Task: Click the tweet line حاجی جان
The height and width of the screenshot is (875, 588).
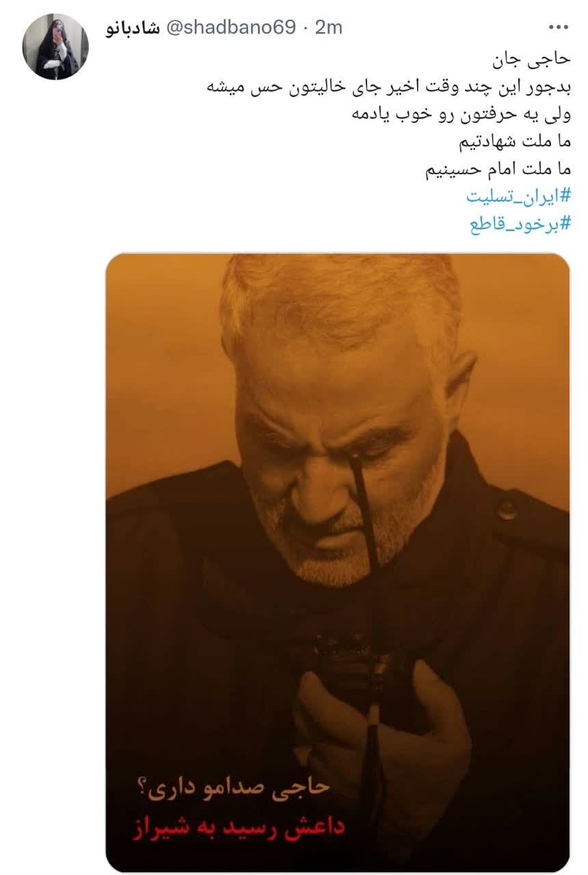Action: tap(541, 59)
